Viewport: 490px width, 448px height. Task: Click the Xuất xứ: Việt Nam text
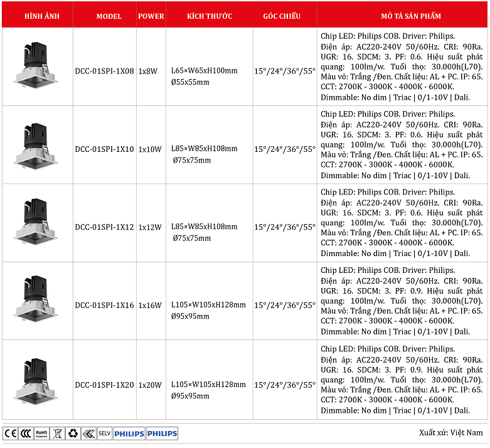tap(451, 433)
